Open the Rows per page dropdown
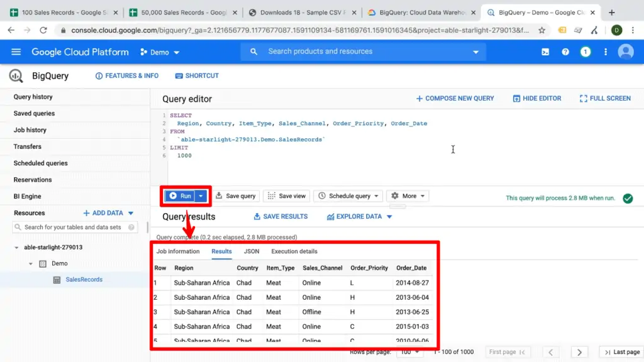Viewport: 644px width, 362px height. [409, 352]
